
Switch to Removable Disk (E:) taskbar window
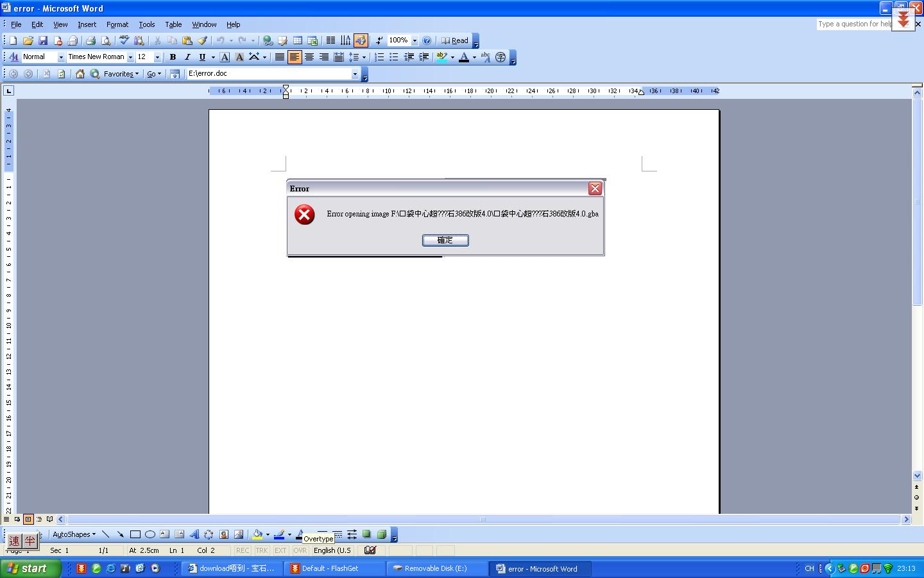click(437, 568)
